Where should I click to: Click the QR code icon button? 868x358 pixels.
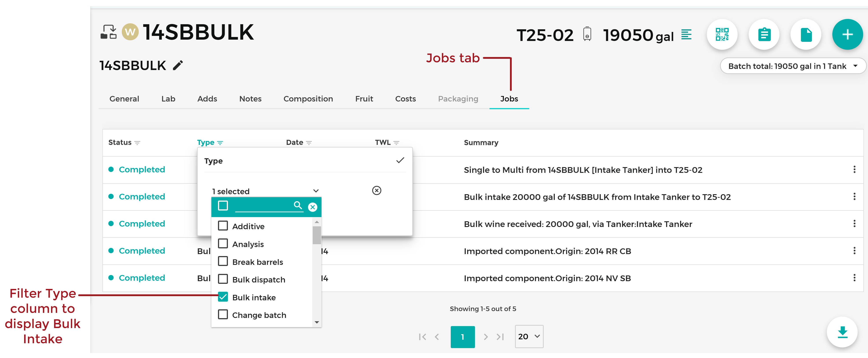click(x=722, y=35)
